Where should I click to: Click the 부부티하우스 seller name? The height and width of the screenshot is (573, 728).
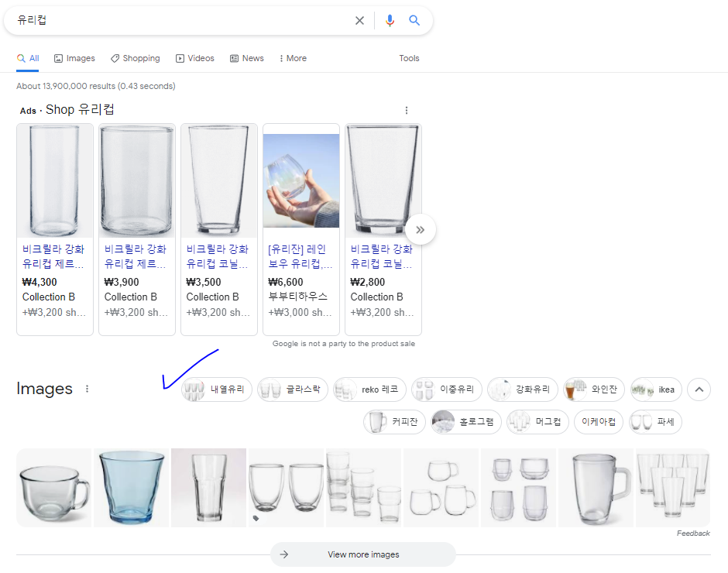(x=297, y=297)
